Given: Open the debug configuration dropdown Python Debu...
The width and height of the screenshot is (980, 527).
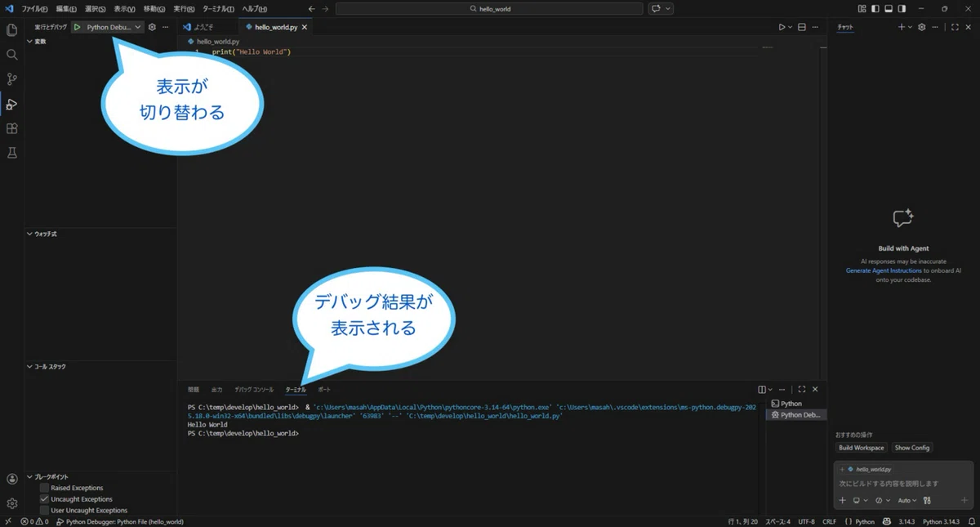Looking at the screenshot, I should click(x=114, y=27).
